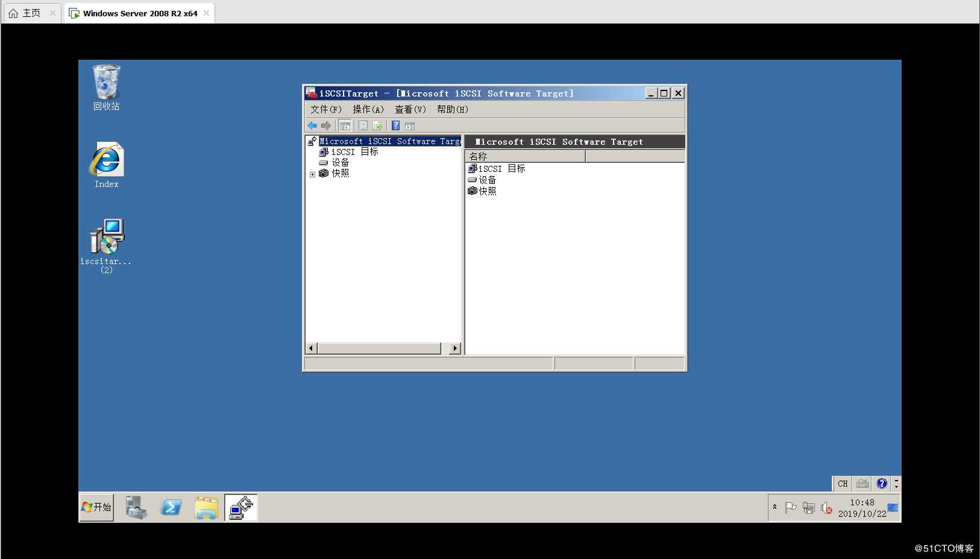980x559 pixels.
Task: Open the 文件(F) menu
Action: click(326, 109)
